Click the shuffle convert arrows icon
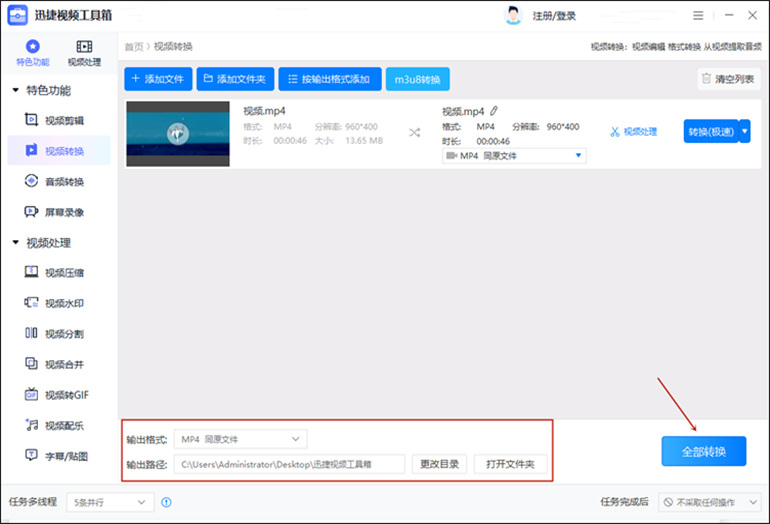 (414, 133)
